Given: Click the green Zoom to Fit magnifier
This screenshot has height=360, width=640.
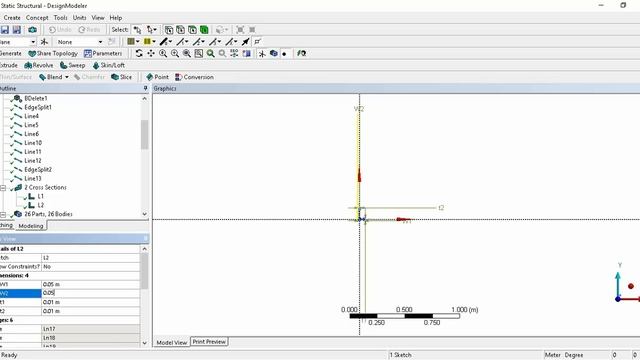Looking at the screenshot, I should [x=211, y=53].
